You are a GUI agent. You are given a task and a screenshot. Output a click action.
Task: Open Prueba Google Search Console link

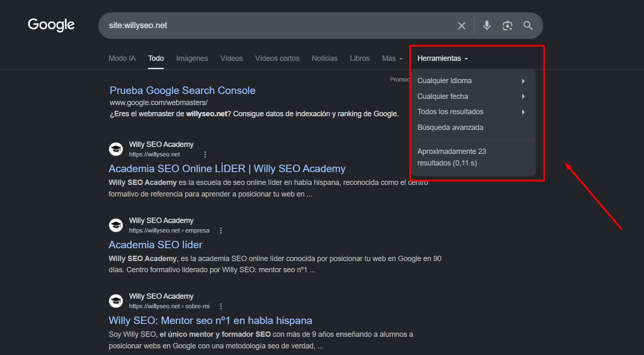[x=182, y=90]
